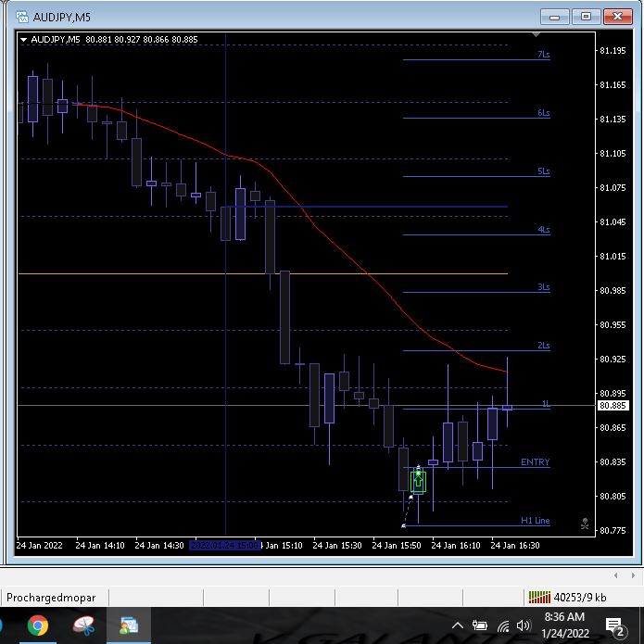Click the skull icon in chart corner
Image resolution: width=644 pixels, height=644 pixels.
tap(585, 524)
